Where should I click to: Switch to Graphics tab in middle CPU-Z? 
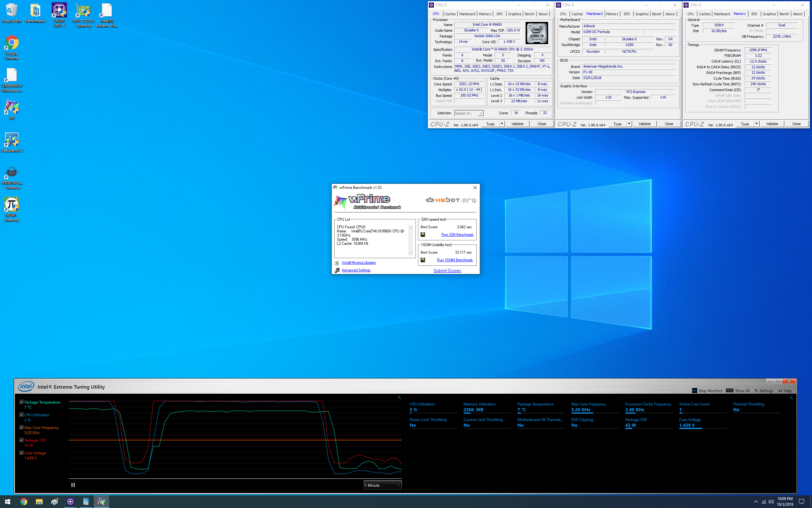tap(642, 14)
